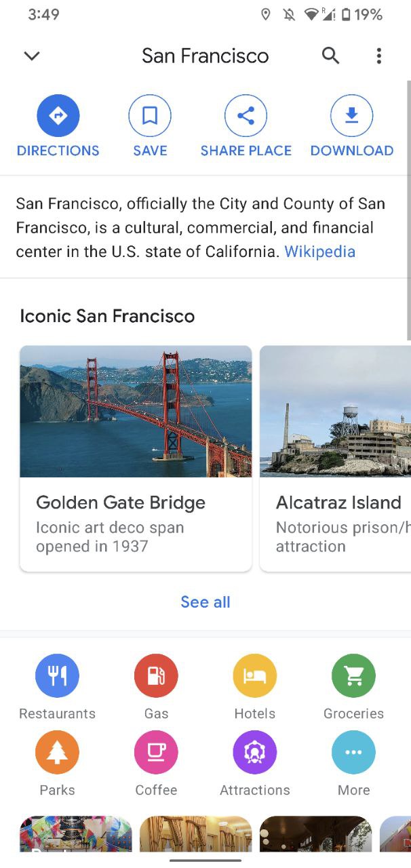Save San Francisco with bookmark icon
The image size is (411, 868).
(150, 117)
